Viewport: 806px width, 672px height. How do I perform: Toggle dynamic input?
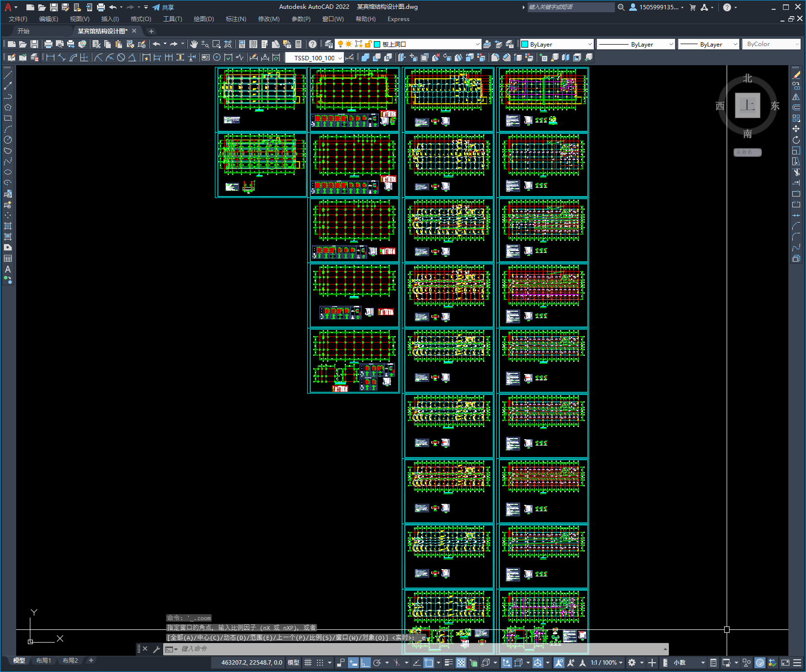pos(353,663)
